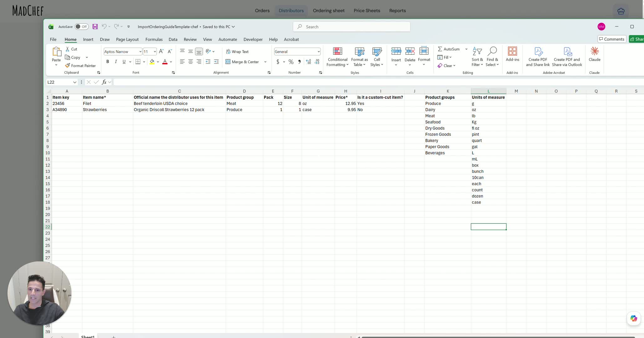The height and width of the screenshot is (338, 644).
Task: Apply Italic formatting
Action: pos(116,62)
